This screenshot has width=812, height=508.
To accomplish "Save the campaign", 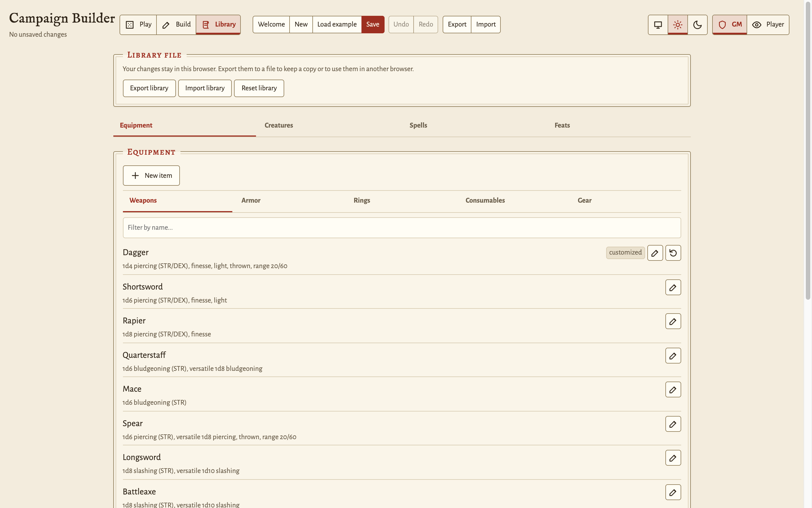I will 372,25.
